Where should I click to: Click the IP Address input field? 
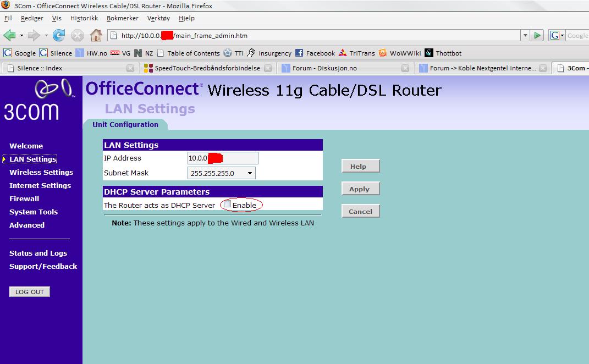pyautogui.click(x=223, y=158)
